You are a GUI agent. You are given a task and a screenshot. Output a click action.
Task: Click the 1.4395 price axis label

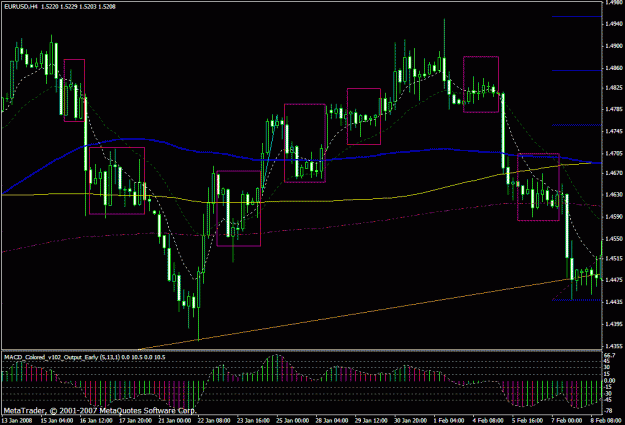[614, 324]
